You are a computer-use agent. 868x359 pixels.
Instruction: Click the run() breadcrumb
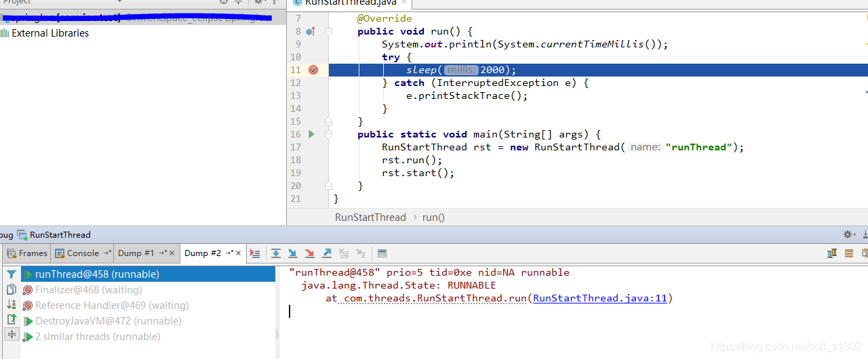[433, 217]
